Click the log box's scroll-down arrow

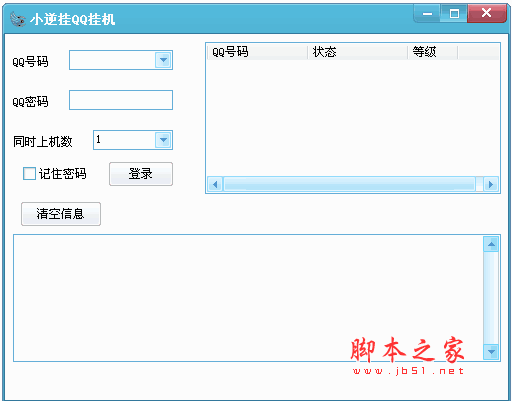491,352
